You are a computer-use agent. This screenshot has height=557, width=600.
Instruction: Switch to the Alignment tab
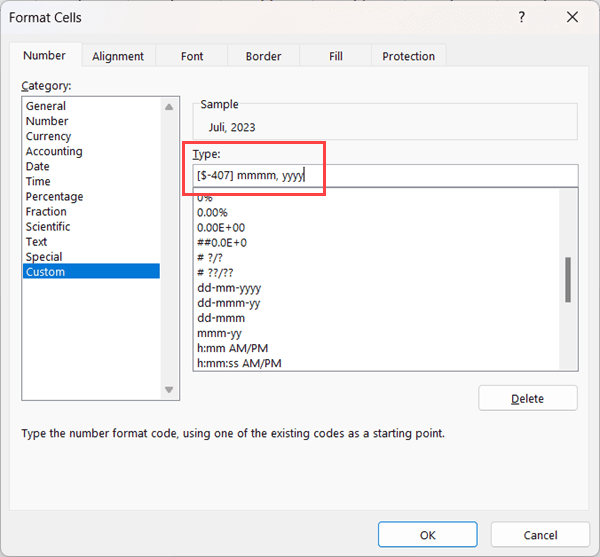[118, 56]
